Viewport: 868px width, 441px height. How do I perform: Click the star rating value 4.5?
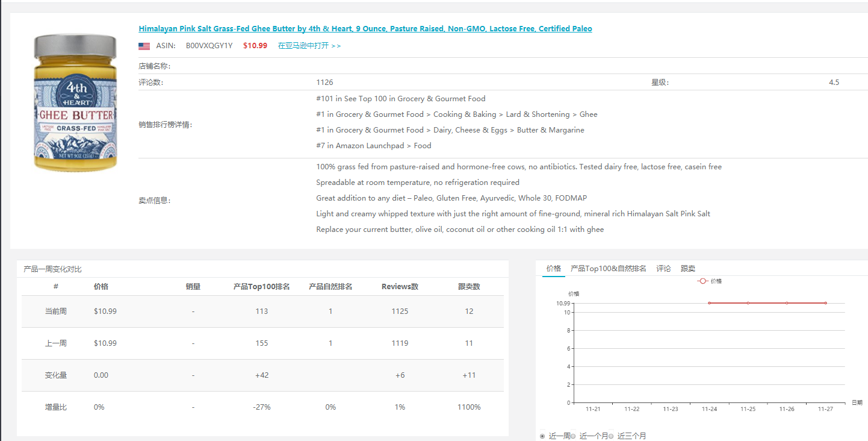point(834,83)
